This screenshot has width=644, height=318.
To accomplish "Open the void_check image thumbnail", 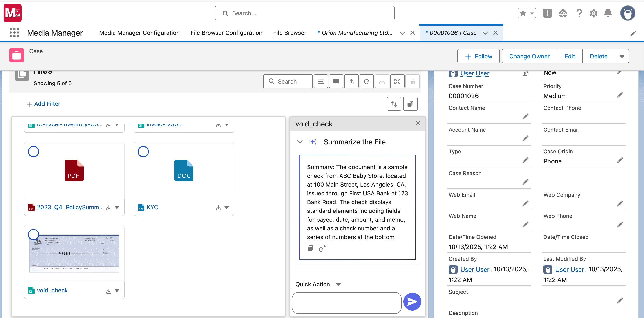I will [74, 253].
